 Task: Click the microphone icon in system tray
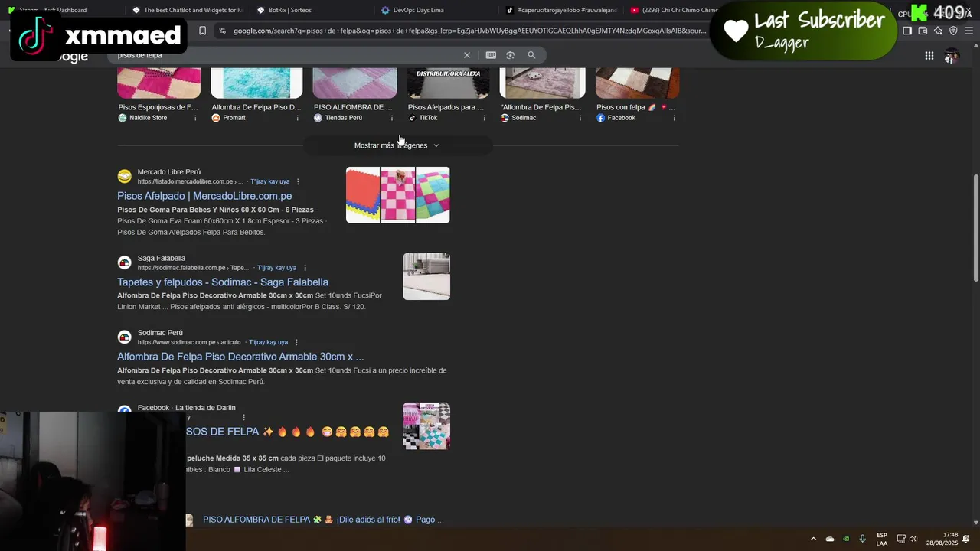863,539
